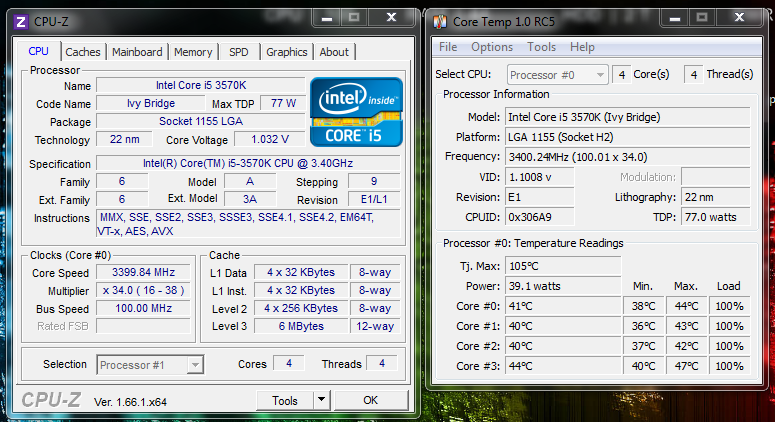Screen dimensions: 775x422
Task: Open the File menu in Core Temp
Action: 448,47
